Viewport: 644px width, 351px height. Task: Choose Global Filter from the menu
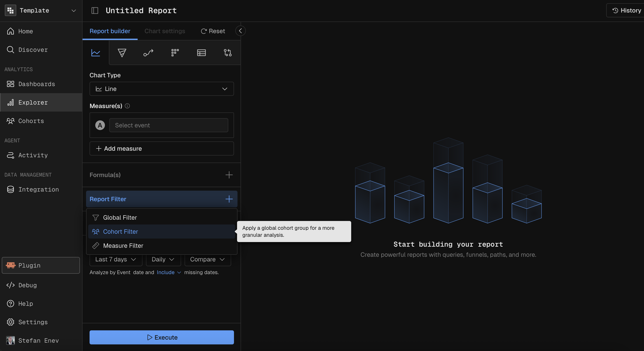[x=162, y=218]
